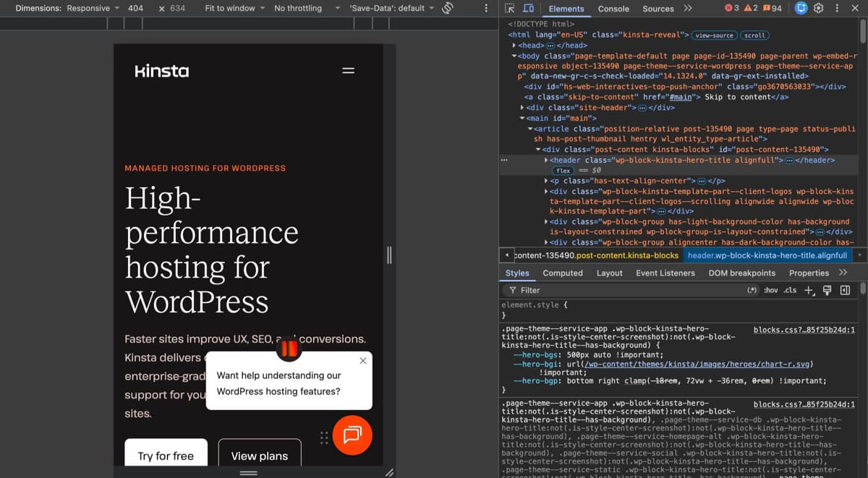
Task: Click the regex filter toggle icon
Action: pyautogui.click(x=752, y=290)
